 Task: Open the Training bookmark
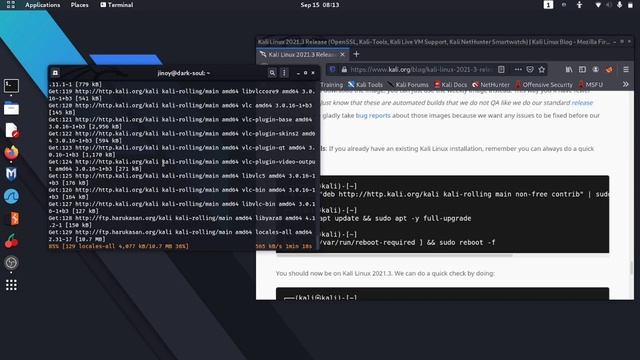click(x=331, y=84)
